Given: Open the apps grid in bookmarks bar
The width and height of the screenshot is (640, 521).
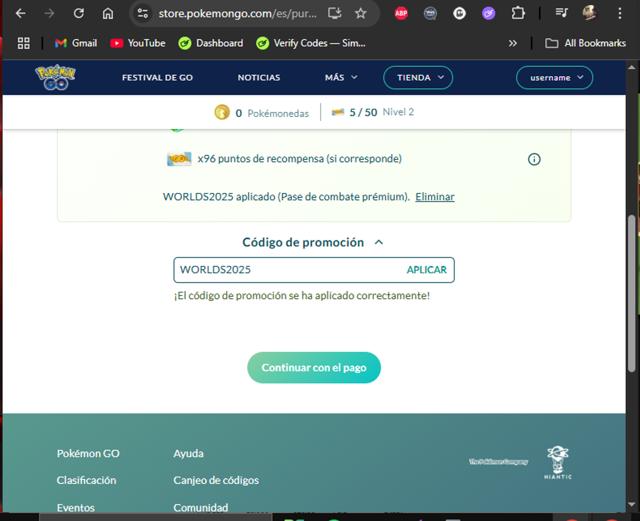Looking at the screenshot, I should click(24, 43).
